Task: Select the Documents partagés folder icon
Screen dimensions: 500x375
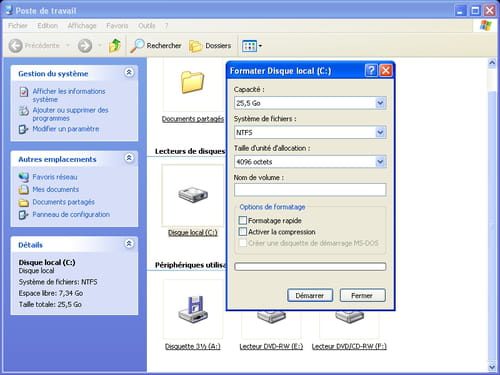Action: coord(193,82)
